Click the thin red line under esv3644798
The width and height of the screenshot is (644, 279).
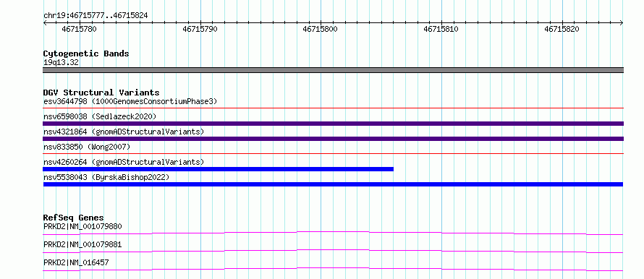[333, 108]
